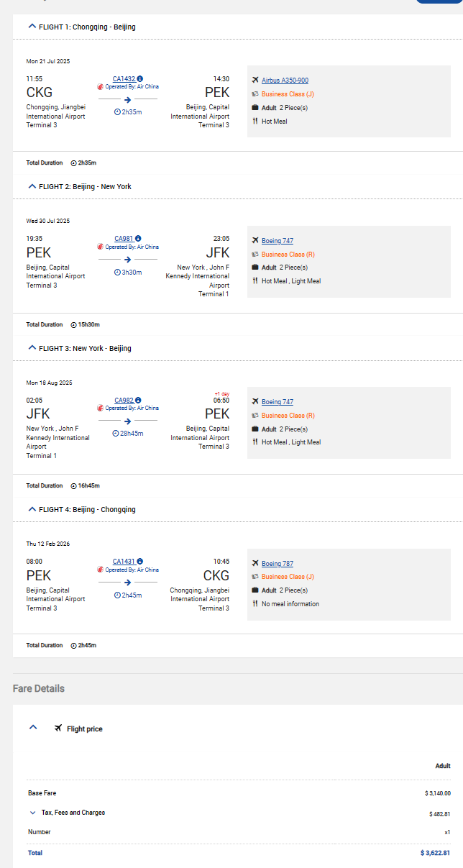Open flight number CA1432 link
The image size is (463, 868).
tap(124, 79)
